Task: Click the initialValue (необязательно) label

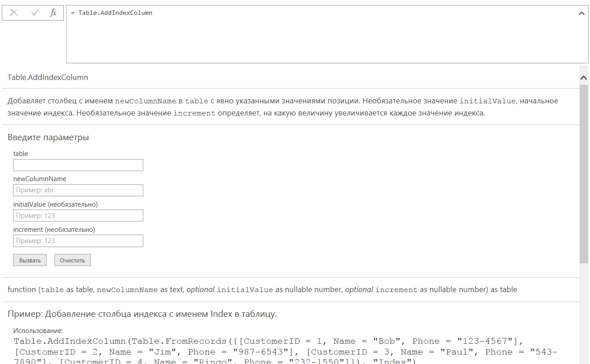Action: [55, 204]
